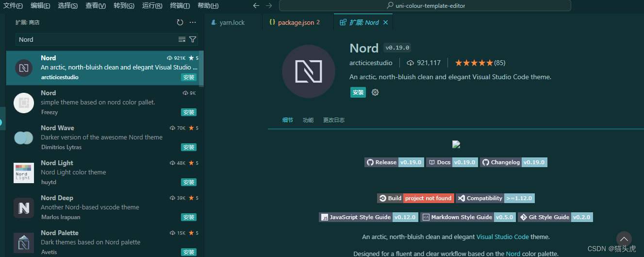Click the Visual Studio Code hyperlink
This screenshot has height=257, width=644.
pos(502,237)
